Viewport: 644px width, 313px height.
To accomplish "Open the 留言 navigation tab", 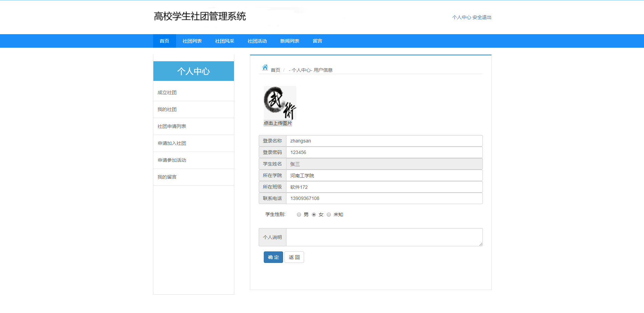I will [x=317, y=41].
